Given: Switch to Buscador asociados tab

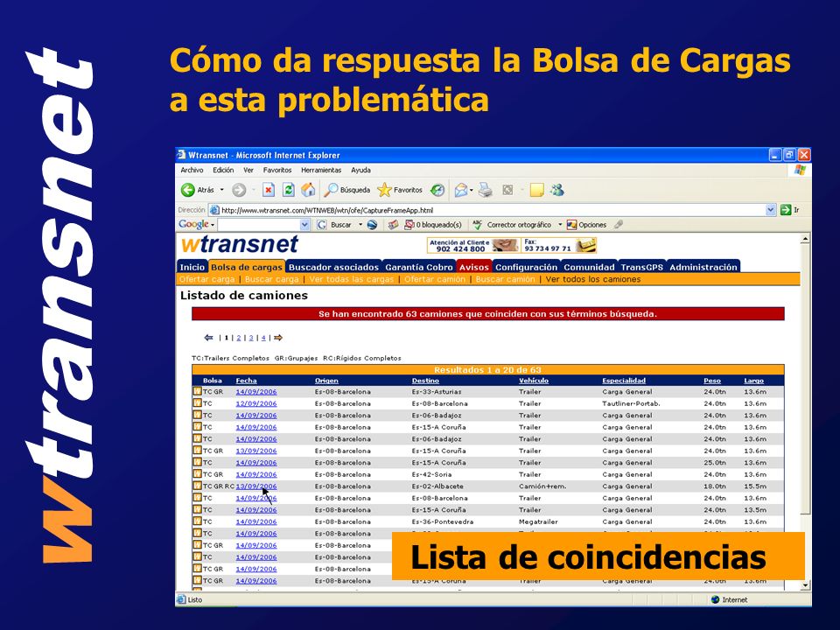Looking at the screenshot, I should coord(333,267).
